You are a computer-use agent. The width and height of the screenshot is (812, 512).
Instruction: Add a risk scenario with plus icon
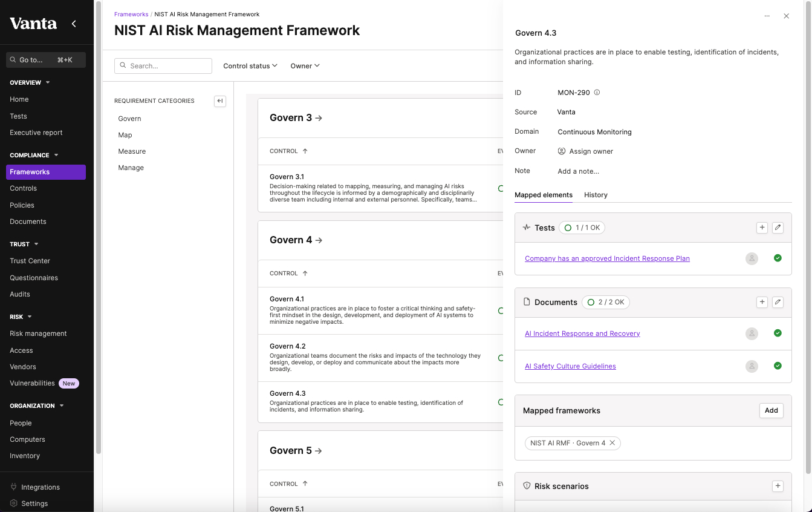pyautogui.click(x=778, y=486)
